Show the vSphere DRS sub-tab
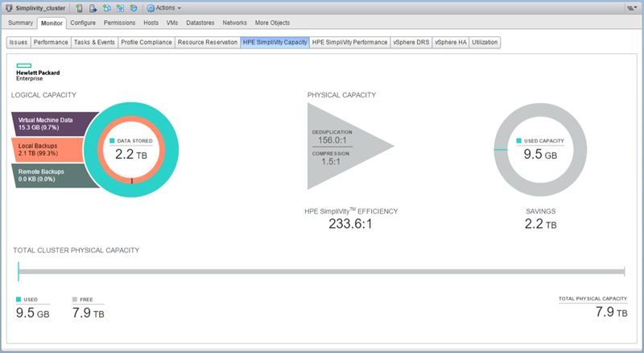The image size is (644, 353). [411, 42]
